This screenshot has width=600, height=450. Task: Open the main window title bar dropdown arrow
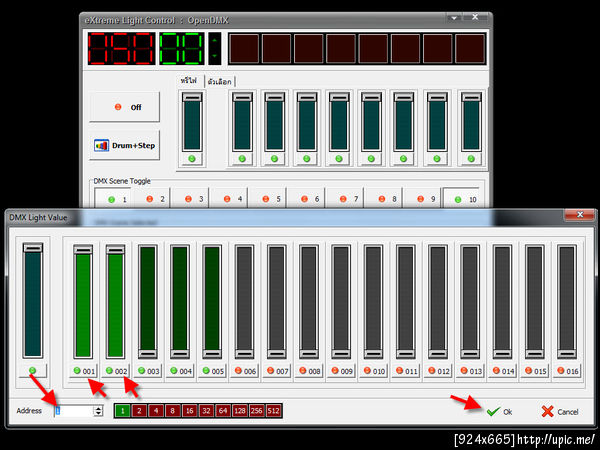coord(454,18)
